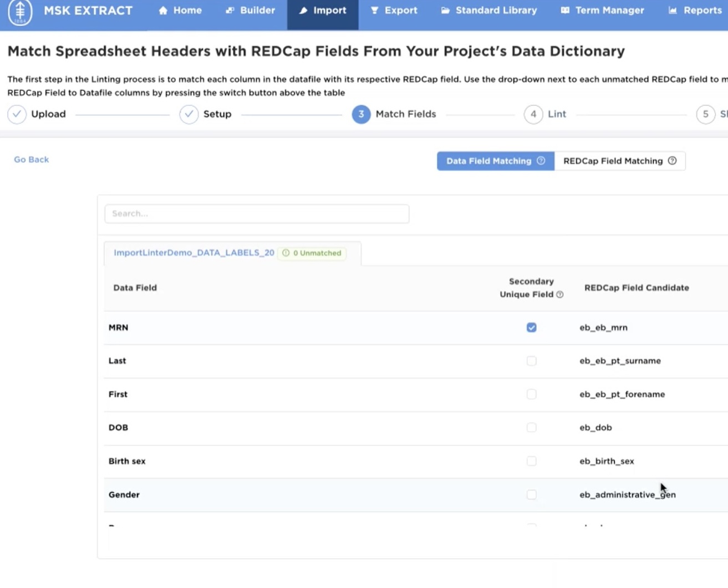This screenshot has width=728, height=588.
Task: Go to the Export menu
Action: (394, 11)
